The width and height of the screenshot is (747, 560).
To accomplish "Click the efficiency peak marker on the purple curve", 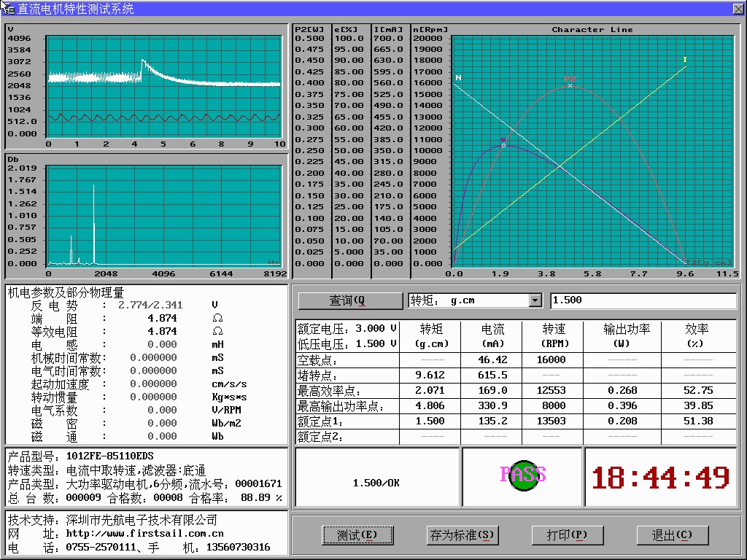I will coord(503,145).
